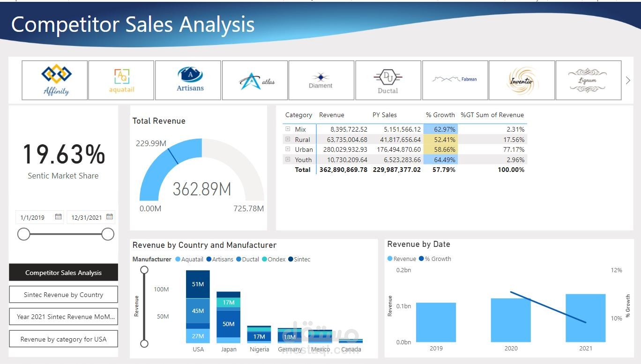This screenshot has height=364, width=641.
Task: Click the Year 2021 Sintec Revenue MoM button
Action: pos(63,317)
